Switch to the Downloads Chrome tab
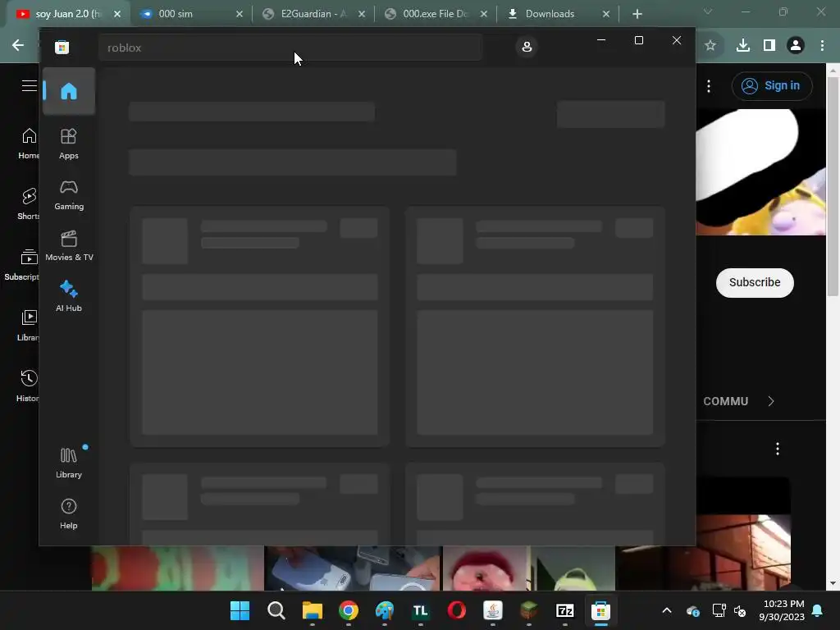Viewport: 840px width, 630px height. (x=557, y=14)
